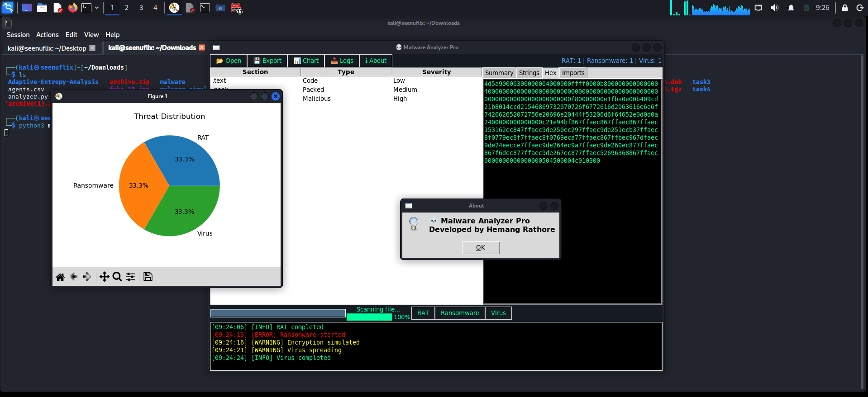Open the Imports tab

pyautogui.click(x=573, y=73)
